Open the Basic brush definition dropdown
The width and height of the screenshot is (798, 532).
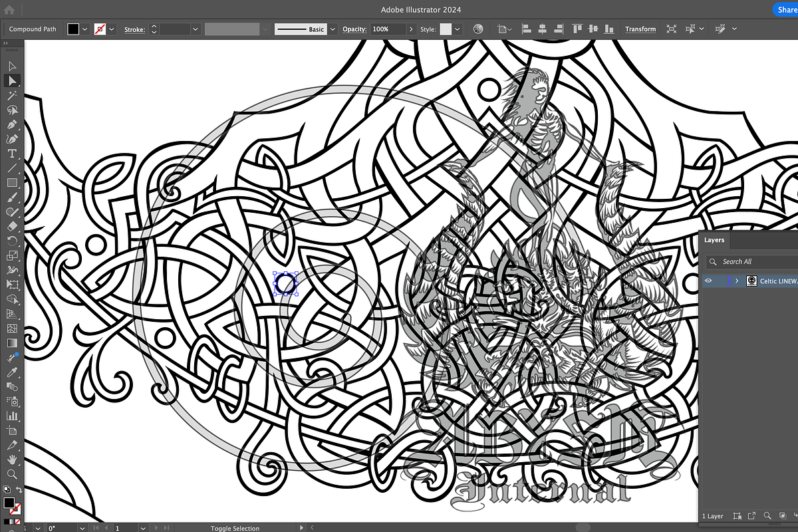pyautogui.click(x=332, y=29)
